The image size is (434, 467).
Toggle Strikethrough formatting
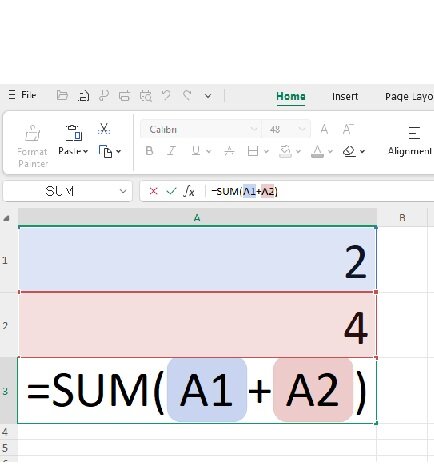tap(229, 151)
